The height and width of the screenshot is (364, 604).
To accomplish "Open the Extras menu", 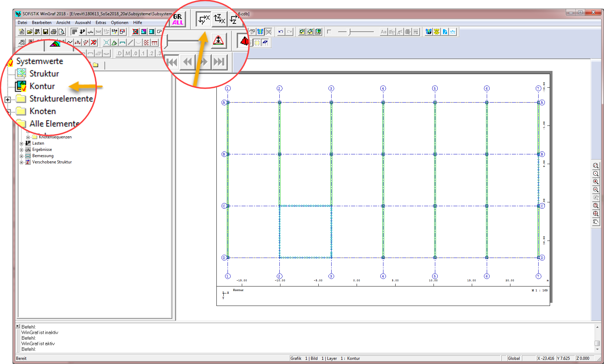I will pyautogui.click(x=101, y=23).
